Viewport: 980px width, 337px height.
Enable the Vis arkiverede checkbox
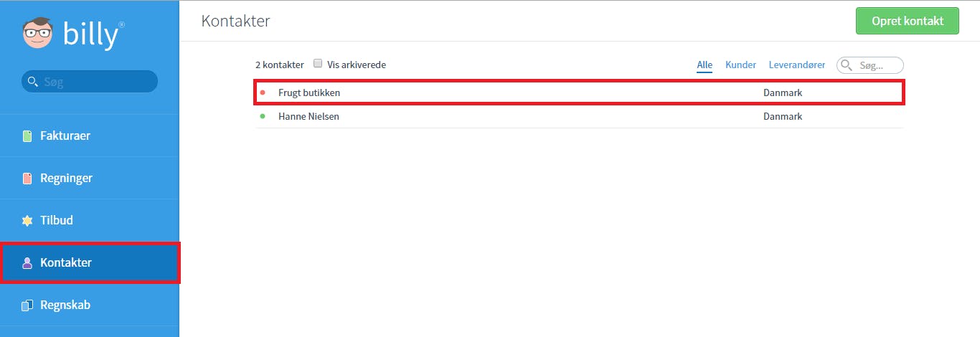[318, 64]
